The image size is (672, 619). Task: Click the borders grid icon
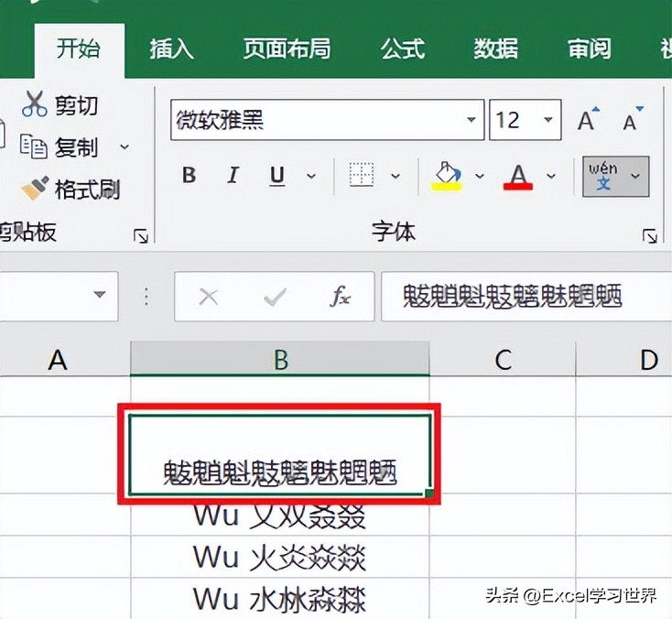[x=362, y=175]
